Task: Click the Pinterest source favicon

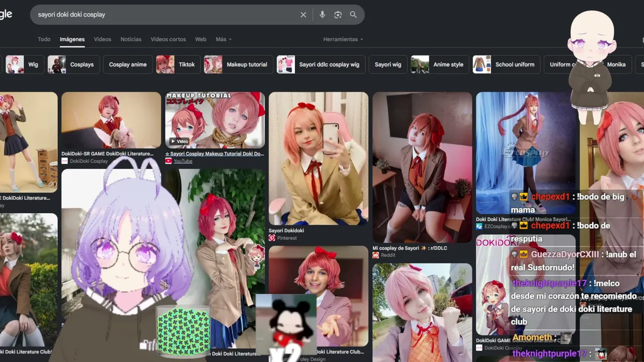Action: tap(272, 238)
